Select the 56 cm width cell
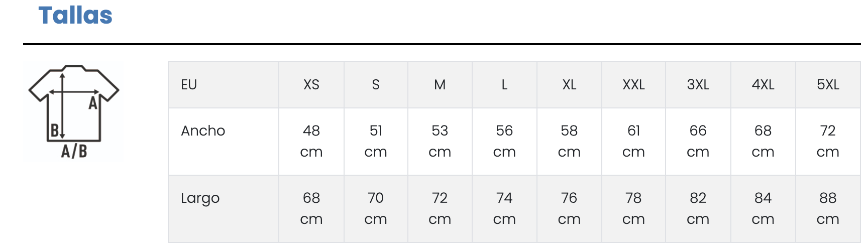Viewport: 868px width, 251px height. (x=504, y=141)
